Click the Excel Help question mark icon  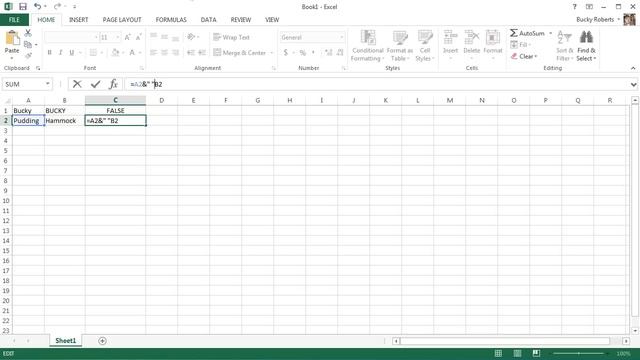574,7
